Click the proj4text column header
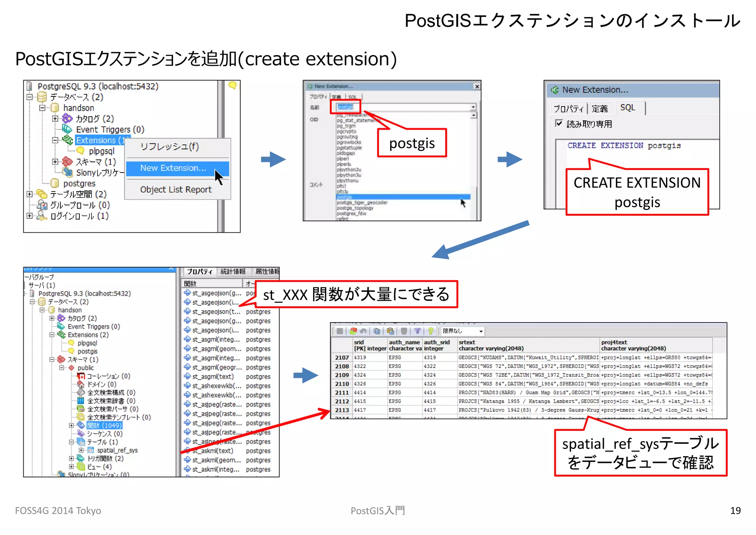Screen dimensions: 756x535 (656, 345)
